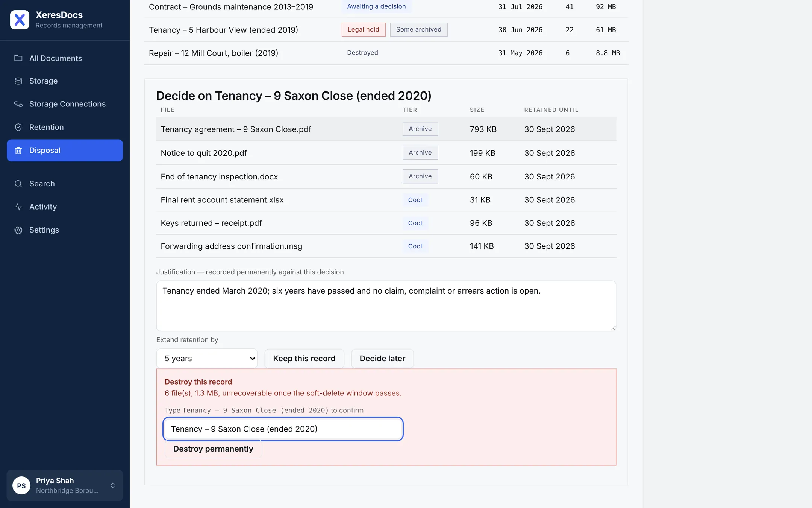Click the Storage Connections link icon
The height and width of the screenshot is (508, 812).
tap(18, 104)
